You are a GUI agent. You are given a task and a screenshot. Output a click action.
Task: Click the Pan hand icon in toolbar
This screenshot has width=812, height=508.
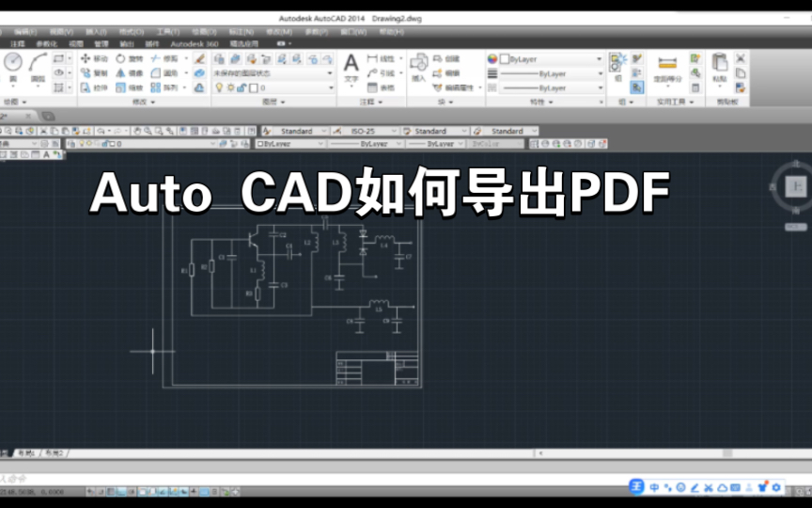[x=136, y=131]
